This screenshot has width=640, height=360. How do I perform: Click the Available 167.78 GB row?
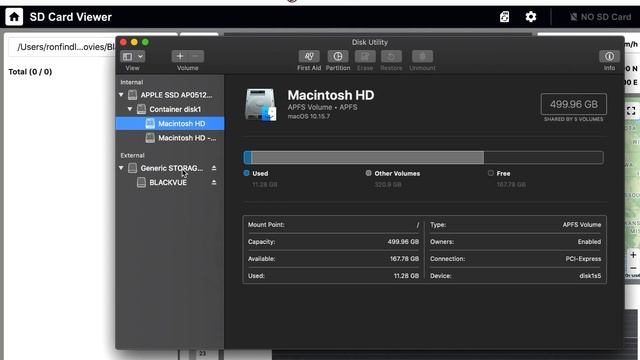333,259
